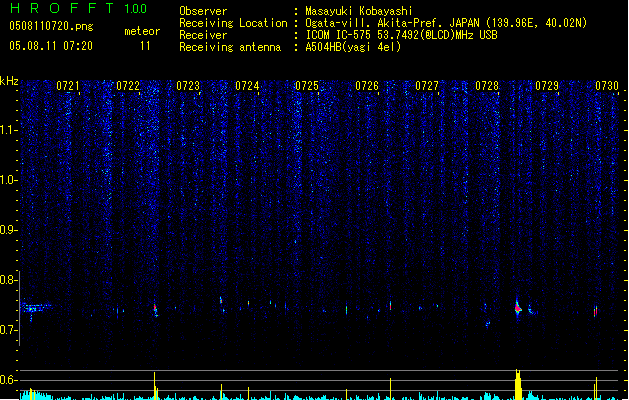This screenshot has width=629, height=400.
Task: Click the 0722 time marker
Action: [128, 86]
